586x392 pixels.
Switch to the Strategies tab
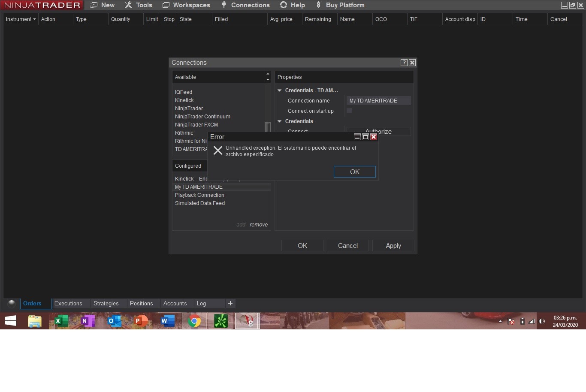(106, 304)
